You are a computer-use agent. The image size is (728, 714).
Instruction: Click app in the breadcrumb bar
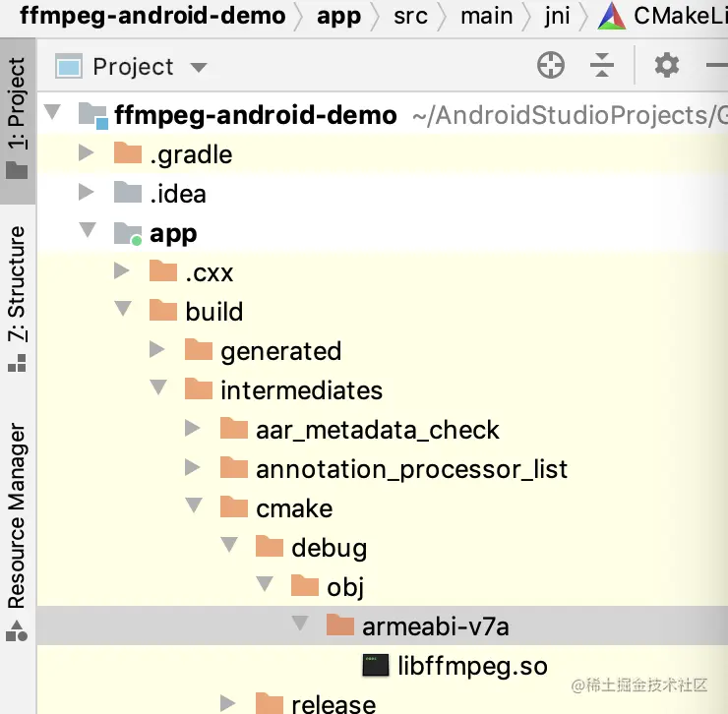click(338, 17)
